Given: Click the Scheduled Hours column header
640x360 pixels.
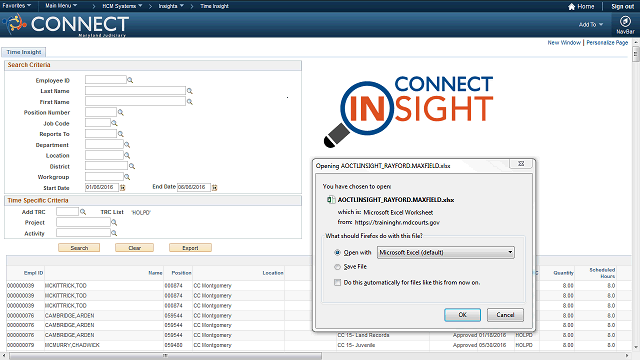Looking at the screenshot, I should click(602, 273).
